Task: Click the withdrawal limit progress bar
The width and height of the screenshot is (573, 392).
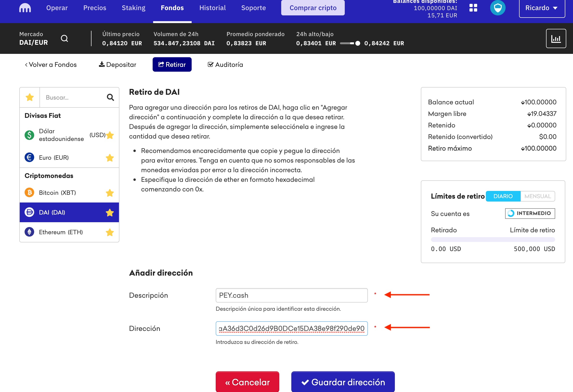Action: [x=493, y=240]
